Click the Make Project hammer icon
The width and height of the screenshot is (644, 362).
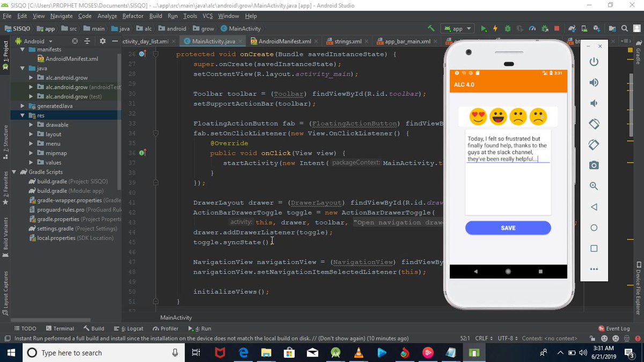[431, 28]
